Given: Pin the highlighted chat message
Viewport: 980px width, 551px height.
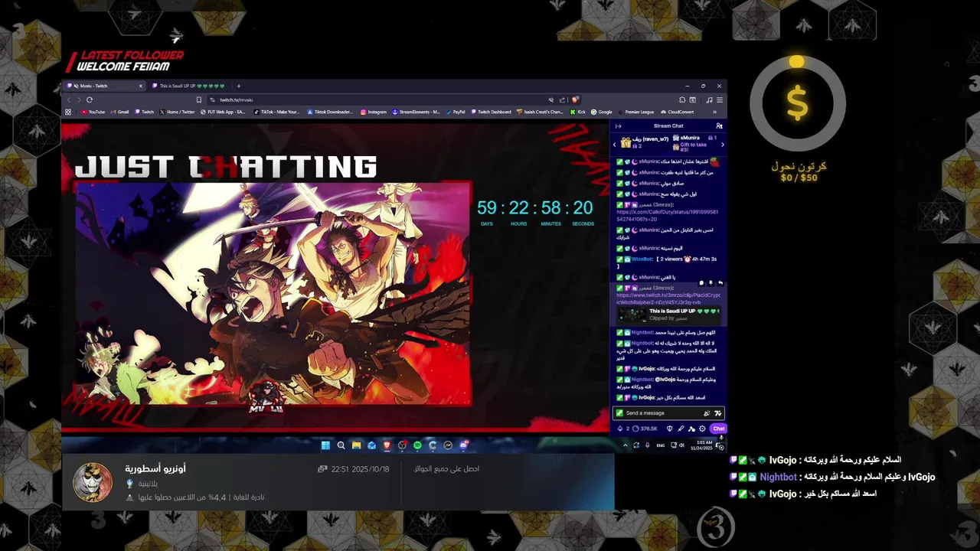Looking at the screenshot, I should [710, 282].
